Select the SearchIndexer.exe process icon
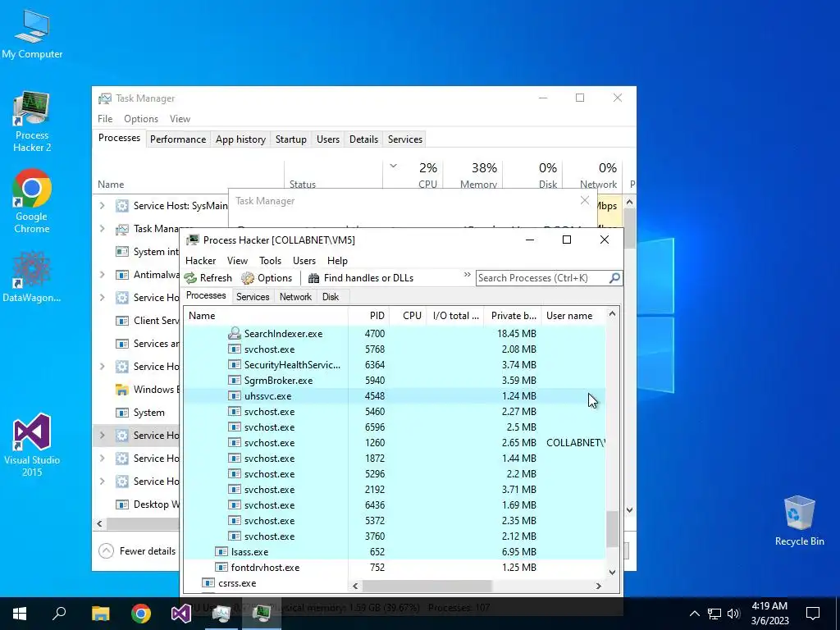840x630 pixels. click(x=234, y=333)
